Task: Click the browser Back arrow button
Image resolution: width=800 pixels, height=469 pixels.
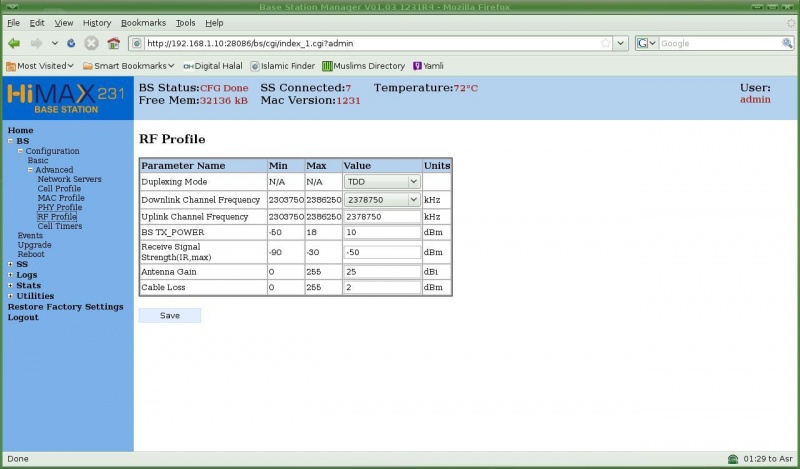Action: click(x=14, y=43)
